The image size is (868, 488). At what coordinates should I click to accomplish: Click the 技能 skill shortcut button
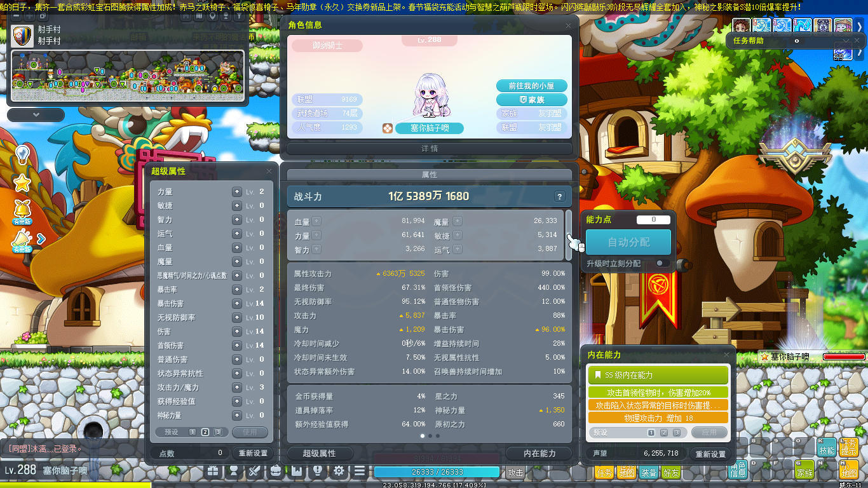[x=827, y=447]
